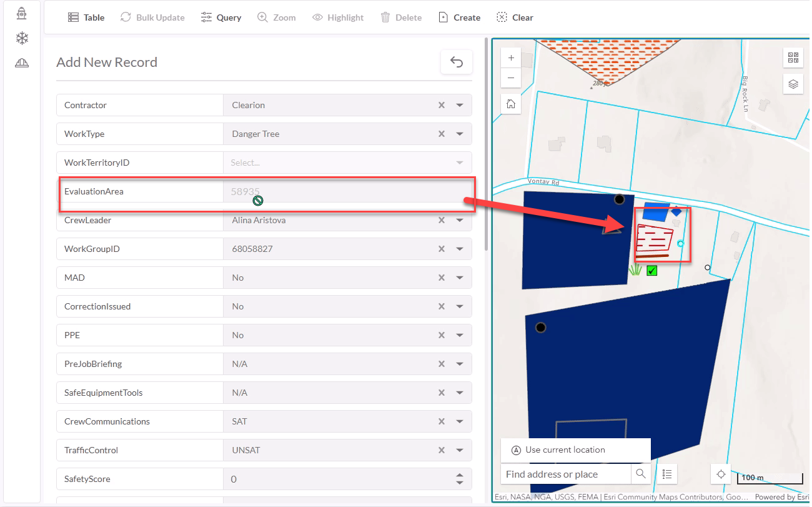Clear the SafeEquipmentTools value

(442, 393)
